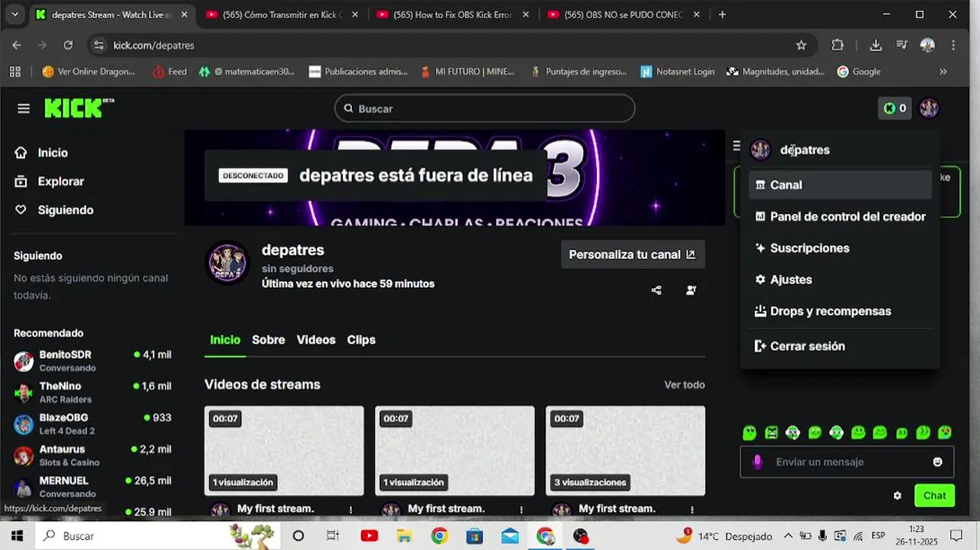Open OBS Studio from the taskbar

point(581,536)
